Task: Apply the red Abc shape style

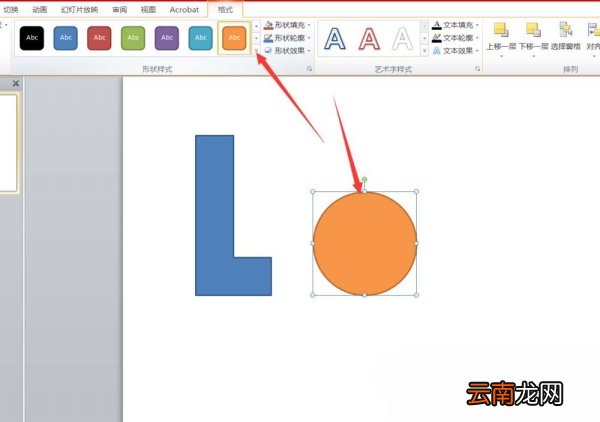Action: (x=99, y=38)
